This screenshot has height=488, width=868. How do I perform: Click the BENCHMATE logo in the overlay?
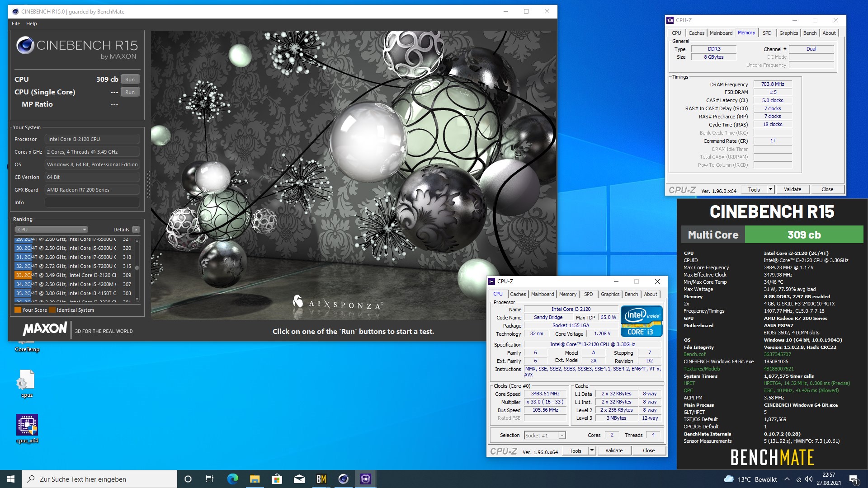coord(772,457)
